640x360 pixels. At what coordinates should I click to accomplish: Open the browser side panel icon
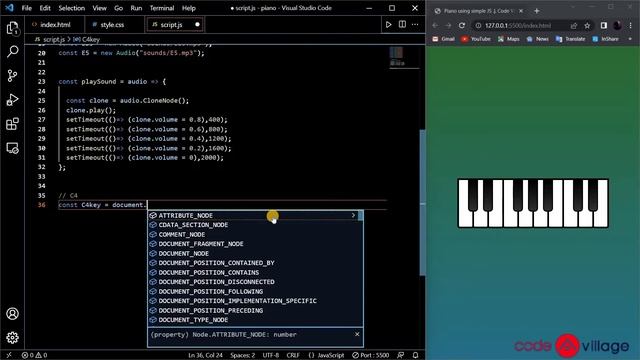pyautogui.click(x=604, y=25)
